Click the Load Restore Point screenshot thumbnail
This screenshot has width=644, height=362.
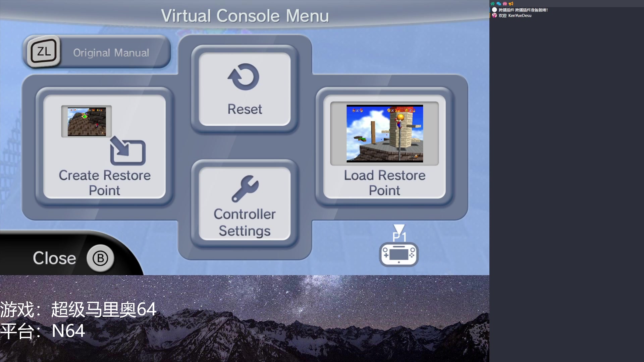pos(384,133)
